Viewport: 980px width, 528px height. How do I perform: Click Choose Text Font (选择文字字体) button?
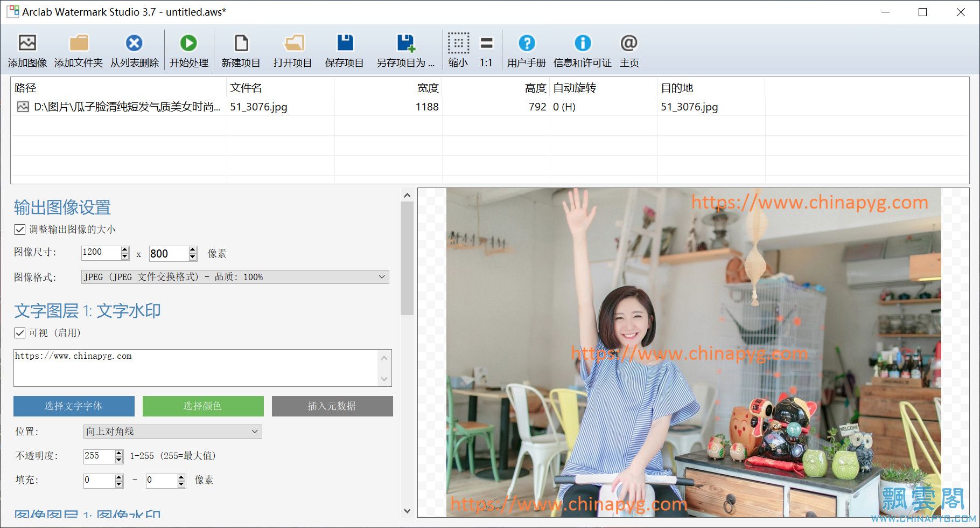pyautogui.click(x=74, y=406)
